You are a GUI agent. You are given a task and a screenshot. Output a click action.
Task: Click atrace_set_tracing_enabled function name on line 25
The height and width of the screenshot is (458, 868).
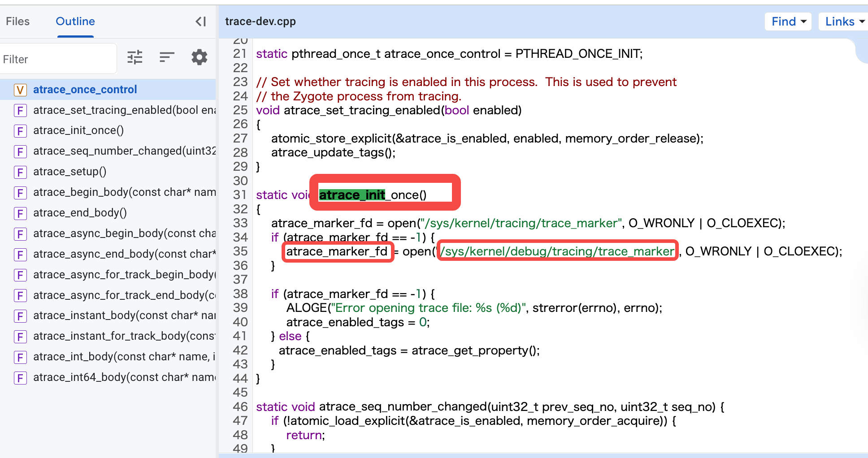click(362, 110)
